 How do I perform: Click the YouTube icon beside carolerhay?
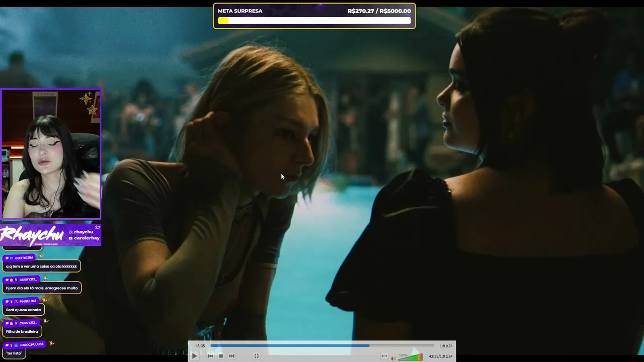tap(70, 238)
